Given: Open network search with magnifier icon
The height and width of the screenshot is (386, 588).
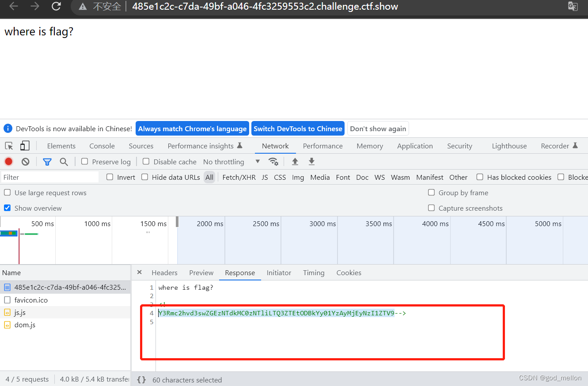Looking at the screenshot, I should (64, 162).
